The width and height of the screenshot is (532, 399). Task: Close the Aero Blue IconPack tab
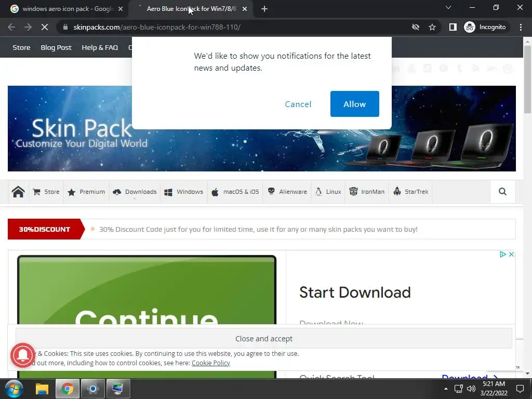tap(245, 9)
